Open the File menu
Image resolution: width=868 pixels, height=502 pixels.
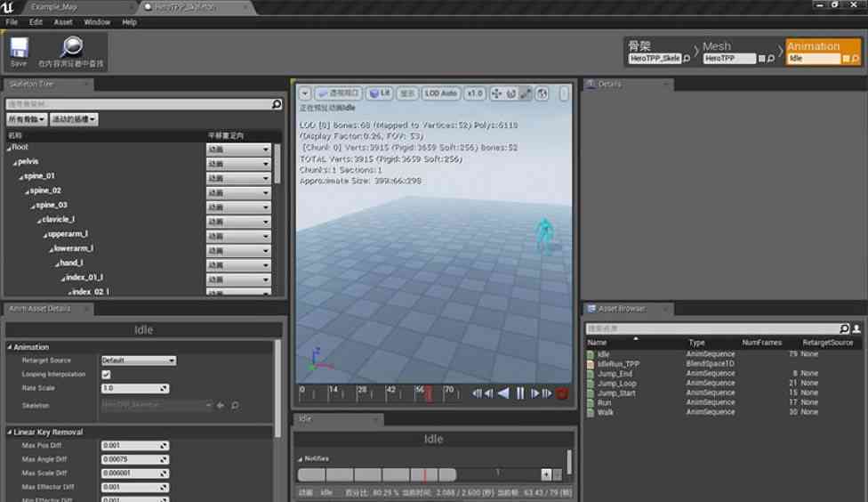(12, 22)
